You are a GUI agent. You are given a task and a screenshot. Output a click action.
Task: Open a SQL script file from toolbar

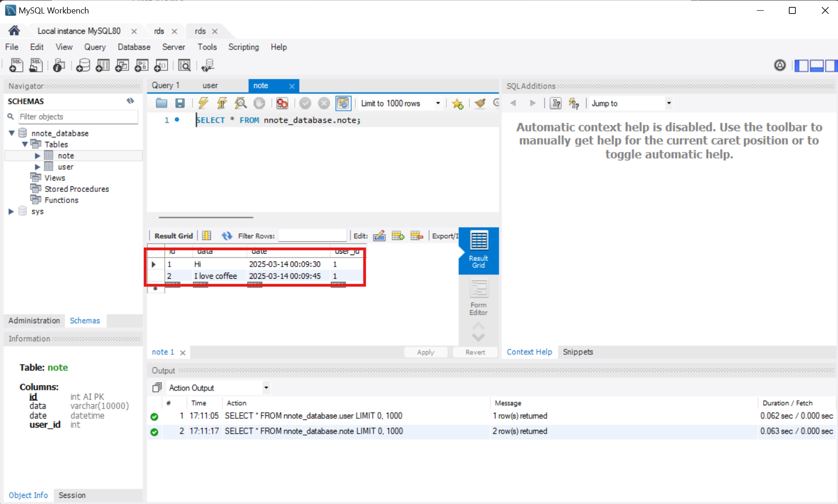(36, 65)
